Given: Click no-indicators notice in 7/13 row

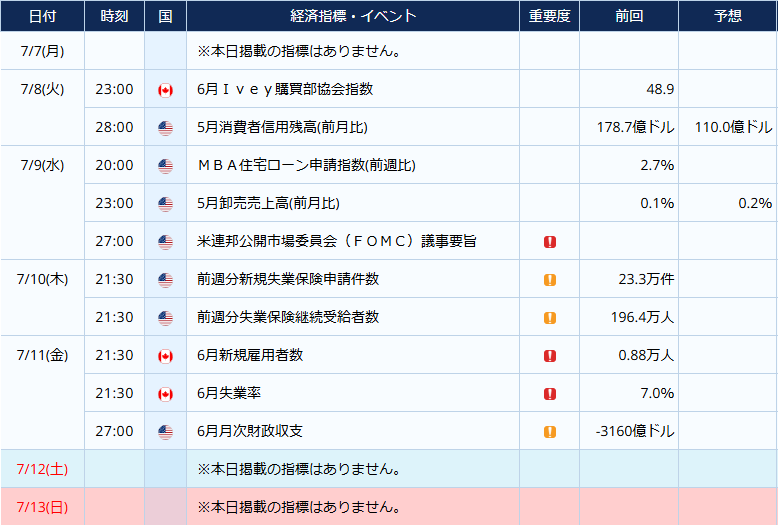Looking at the screenshot, I should 299,507.
